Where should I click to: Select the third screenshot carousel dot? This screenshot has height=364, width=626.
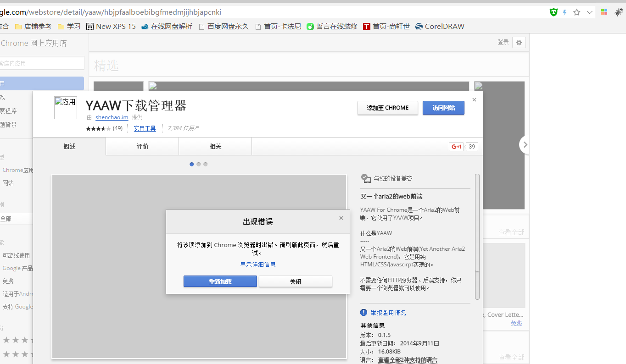(206, 164)
